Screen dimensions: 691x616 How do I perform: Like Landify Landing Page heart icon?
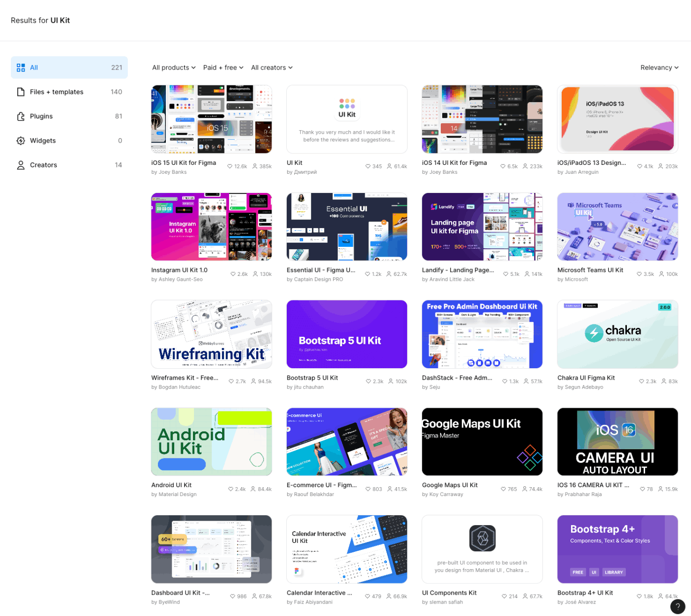[x=506, y=274]
